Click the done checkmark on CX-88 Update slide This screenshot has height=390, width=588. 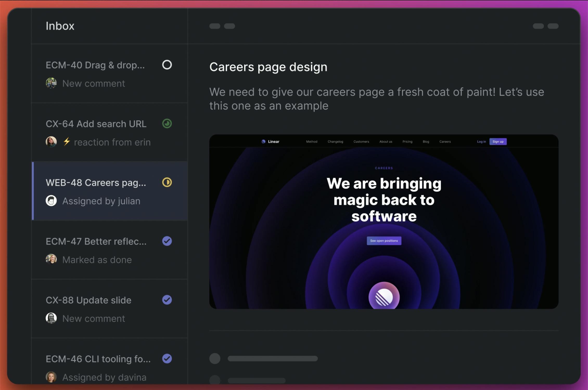[167, 300]
